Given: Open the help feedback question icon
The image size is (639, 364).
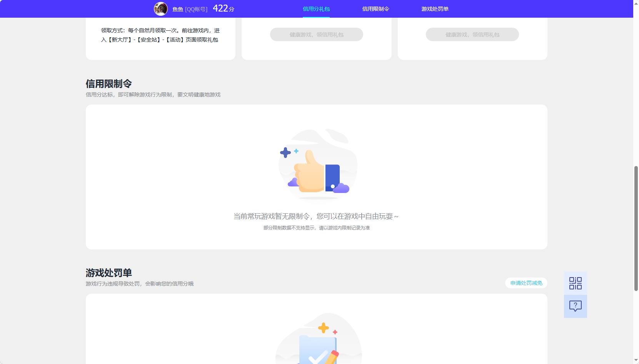Looking at the screenshot, I should point(575,306).
